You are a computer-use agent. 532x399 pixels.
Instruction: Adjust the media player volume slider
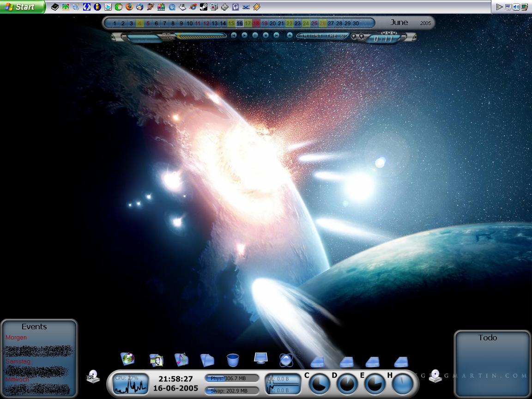(201, 37)
